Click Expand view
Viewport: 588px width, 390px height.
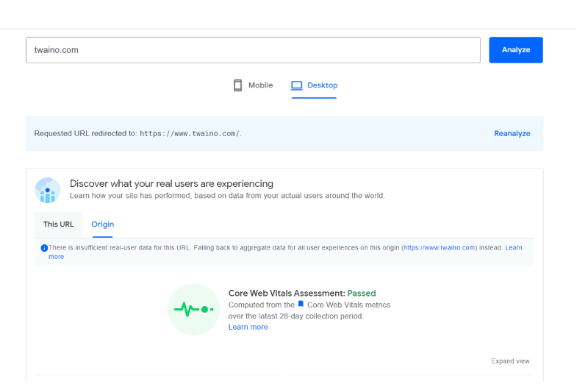510,361
